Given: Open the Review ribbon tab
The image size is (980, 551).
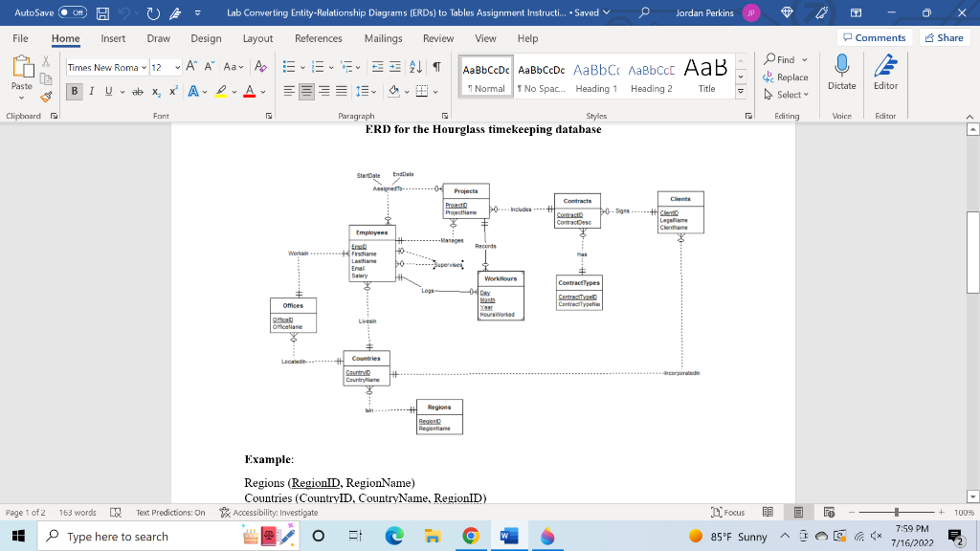Looking at the screenshot, I should [x=438, y=38].
